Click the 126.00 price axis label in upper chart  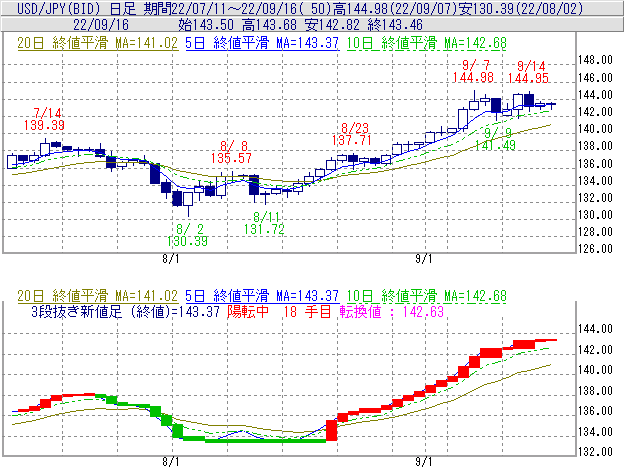[x=595, y=249]
